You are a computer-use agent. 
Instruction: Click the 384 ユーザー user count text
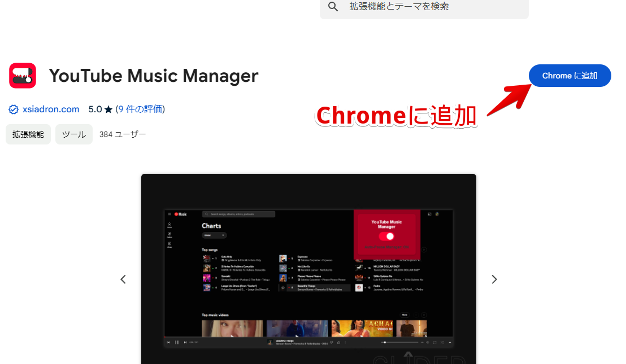tap(123, 134)
